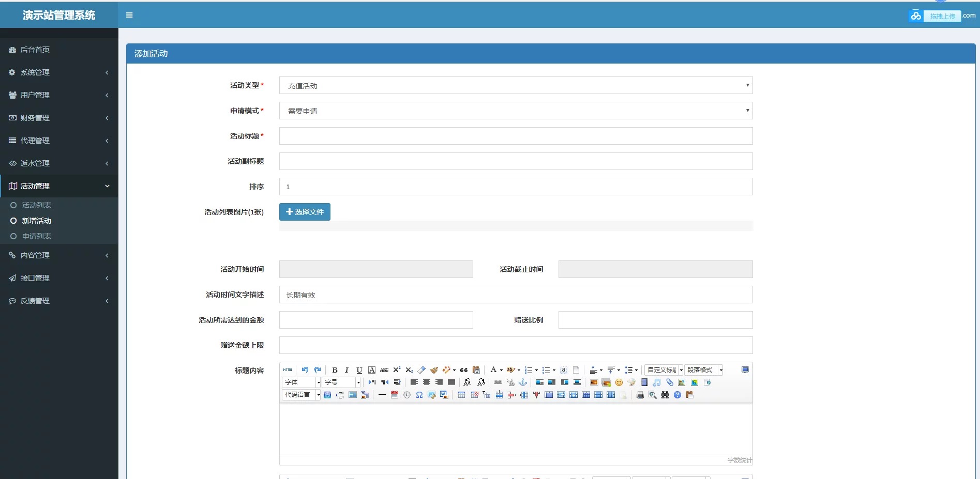Open the 申请模式 dropdown

(515, 110)
